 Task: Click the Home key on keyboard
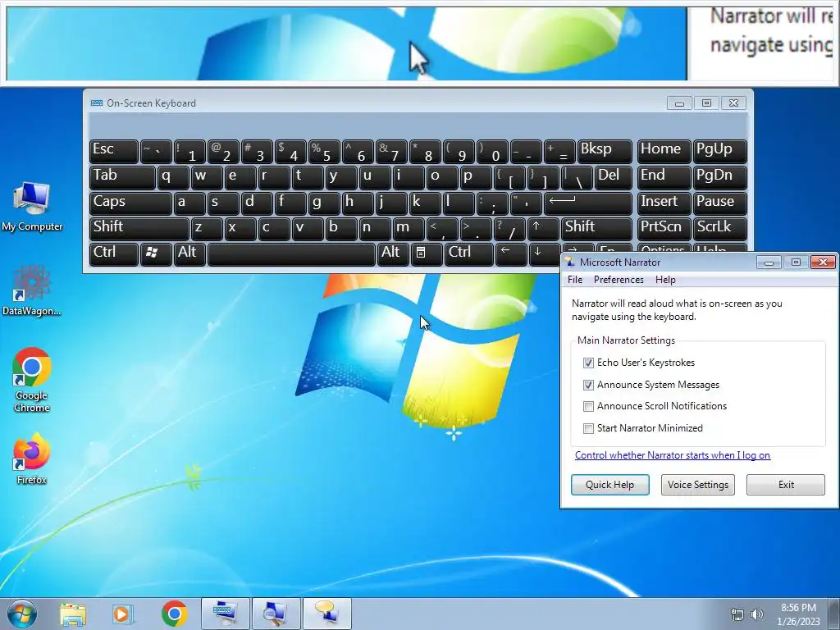664,152
